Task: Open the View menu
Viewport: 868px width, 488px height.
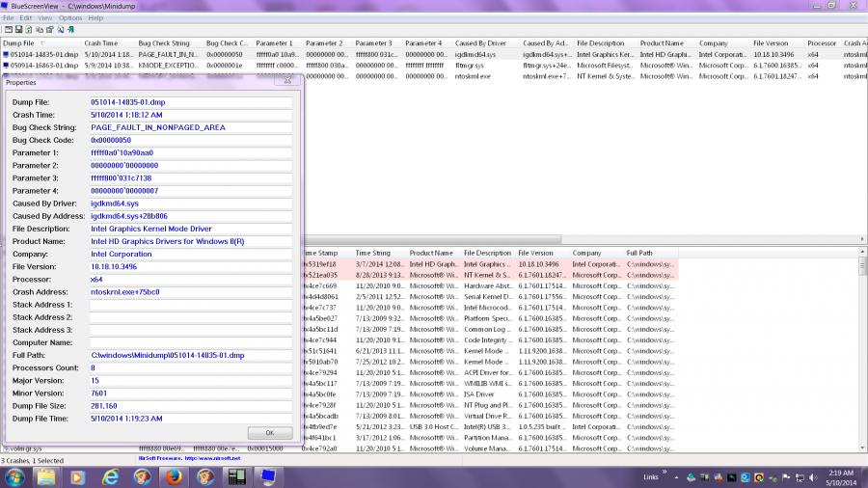Action: 44,18
